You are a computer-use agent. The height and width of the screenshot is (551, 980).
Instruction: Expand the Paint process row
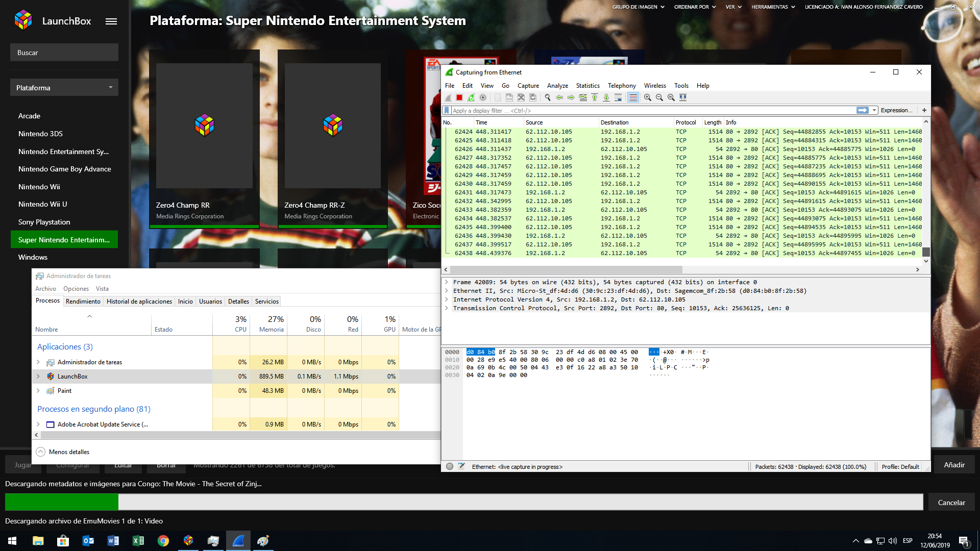point(38,391)
